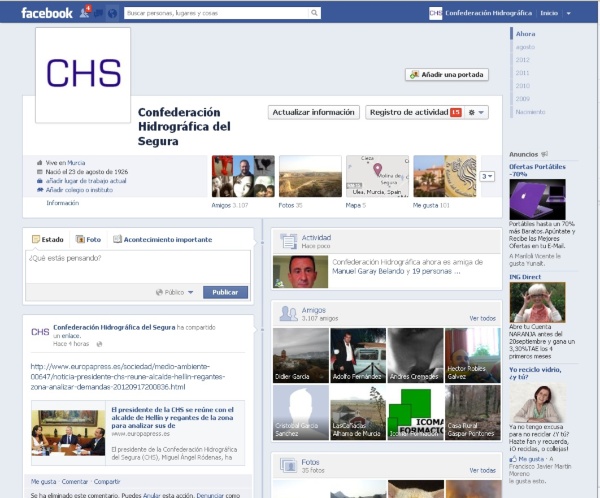Click the CHS avatar in top bar

click(x=435, y=13)
